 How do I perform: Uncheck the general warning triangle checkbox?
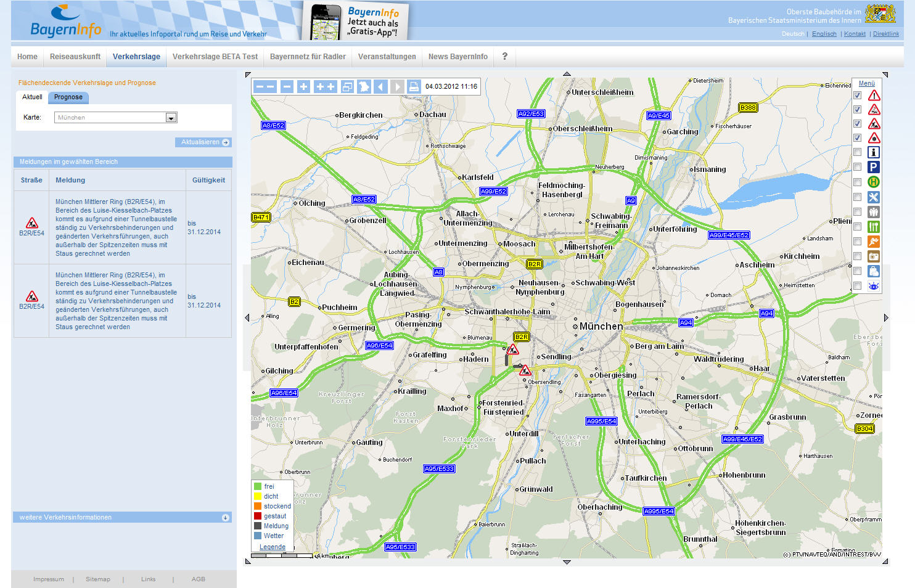pos(857,96)
